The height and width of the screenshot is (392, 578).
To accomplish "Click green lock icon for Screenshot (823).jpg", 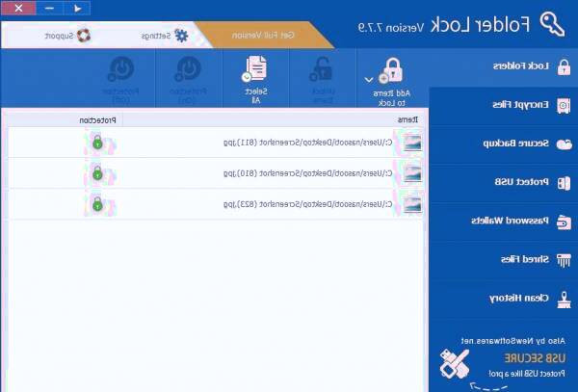I will click(97, 204).
